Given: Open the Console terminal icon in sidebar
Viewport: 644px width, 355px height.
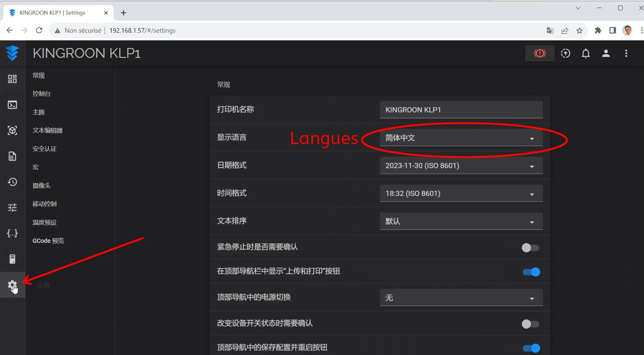Looking at the screenshot, I should coord(12,105).
